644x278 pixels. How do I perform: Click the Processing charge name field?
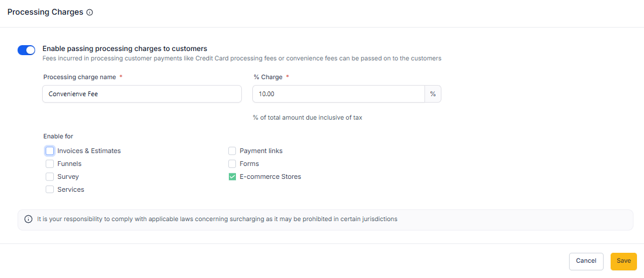pyautogui.click(x=142, y=94)
